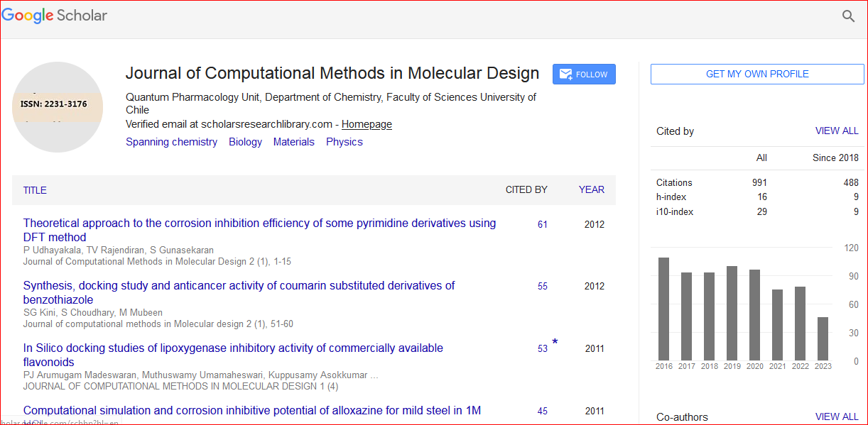View all in Cited by section
Viewport: 868px width, 425px height.
836,131
